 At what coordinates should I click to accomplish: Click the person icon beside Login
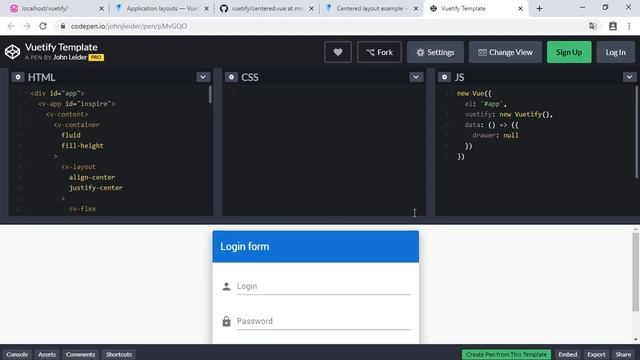[x=226, y=287]
